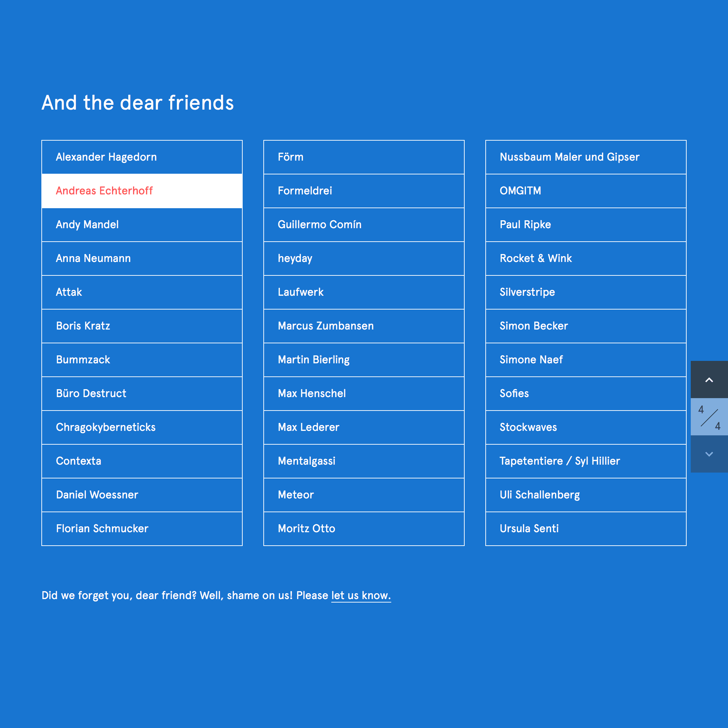This screenshot has height=728, width=728.
Task: Visit the Meteor link
Action: click(364, 495)
